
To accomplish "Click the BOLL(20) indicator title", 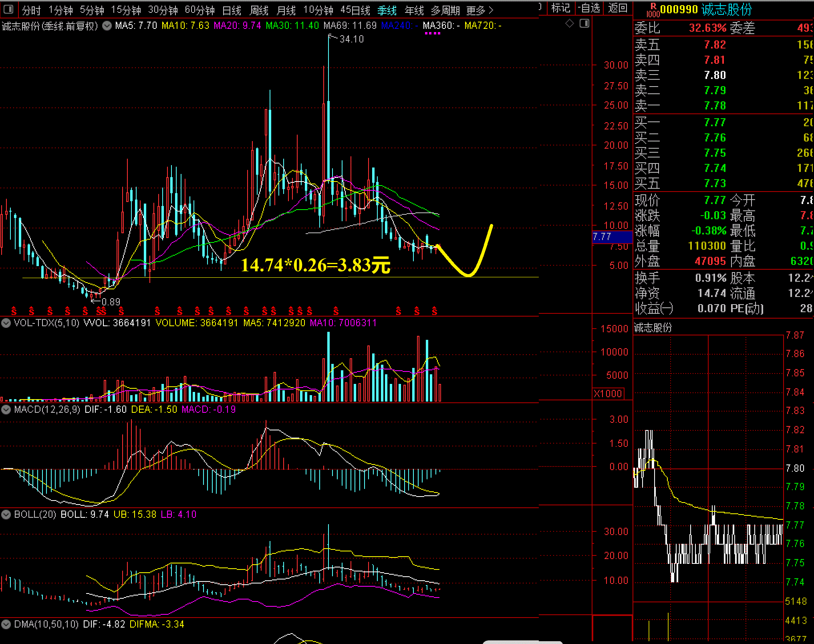I will (x=35, y=515).
